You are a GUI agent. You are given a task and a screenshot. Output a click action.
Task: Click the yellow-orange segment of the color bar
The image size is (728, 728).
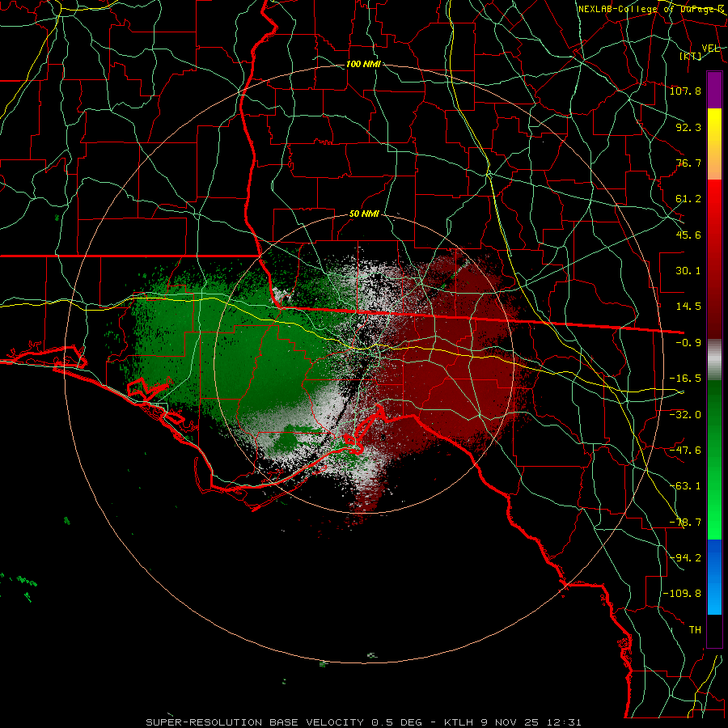(714, 144)
